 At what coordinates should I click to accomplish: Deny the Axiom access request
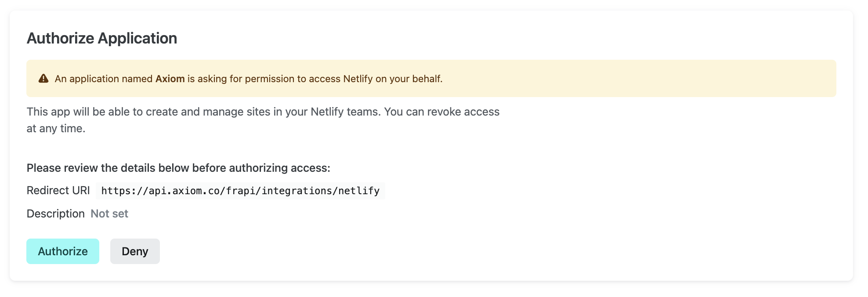[135, 251]
